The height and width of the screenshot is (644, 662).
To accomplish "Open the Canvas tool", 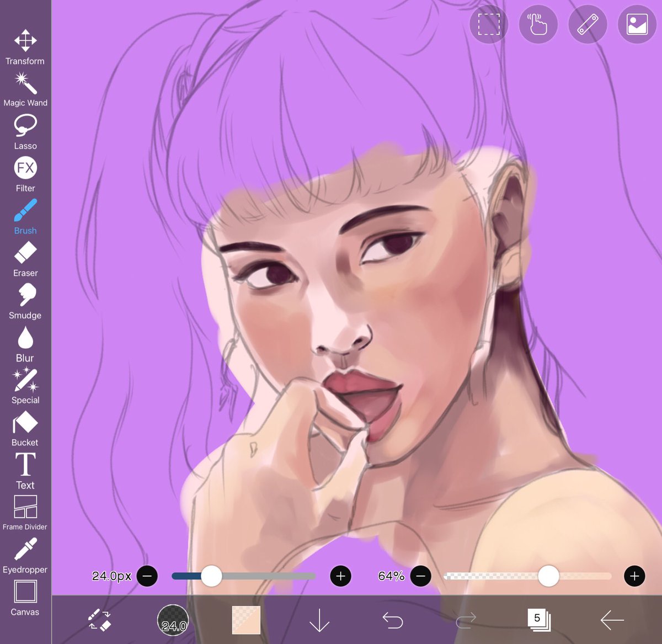I will 25,598.
